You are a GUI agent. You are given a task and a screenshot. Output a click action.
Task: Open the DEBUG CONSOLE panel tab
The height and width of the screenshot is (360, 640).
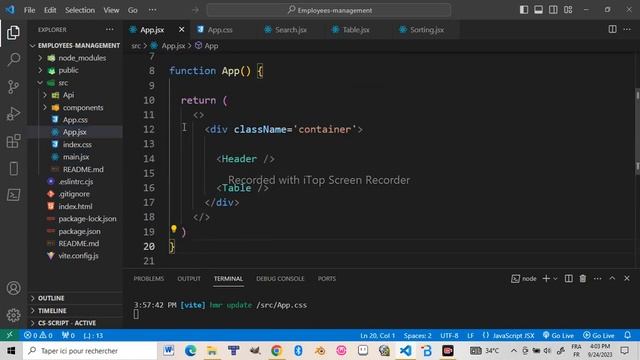point(280,279)
